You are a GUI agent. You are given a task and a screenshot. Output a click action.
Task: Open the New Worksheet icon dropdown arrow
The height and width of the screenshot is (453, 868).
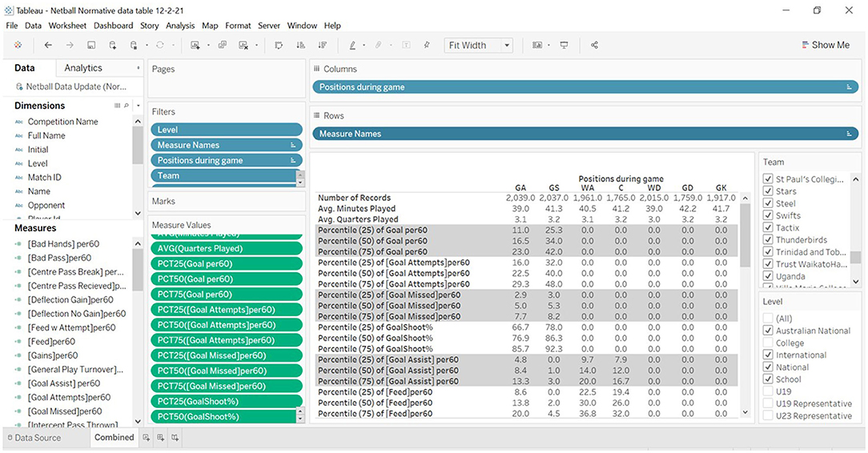pyautogui.click(x=208, y=46)
